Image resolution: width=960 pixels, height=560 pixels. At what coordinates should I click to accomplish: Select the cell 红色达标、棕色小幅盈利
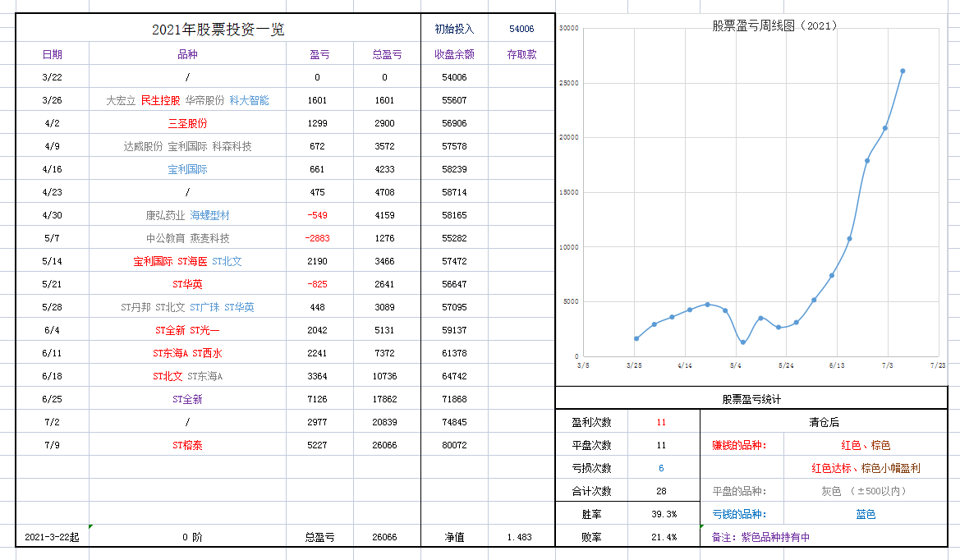[866, 468]
